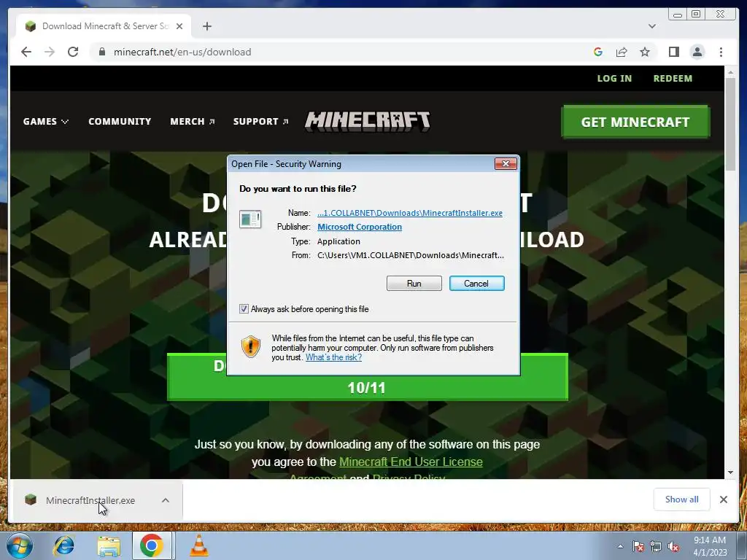747x560 pixels.
Task: Open the Microsoft Corporation publisher link
Action: (x=359, y=227)
